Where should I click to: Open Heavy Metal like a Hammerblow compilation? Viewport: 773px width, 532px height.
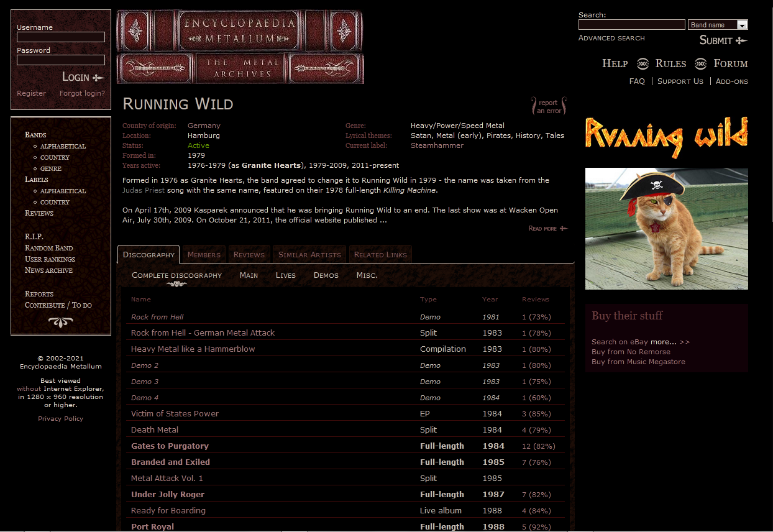[193, 349]
